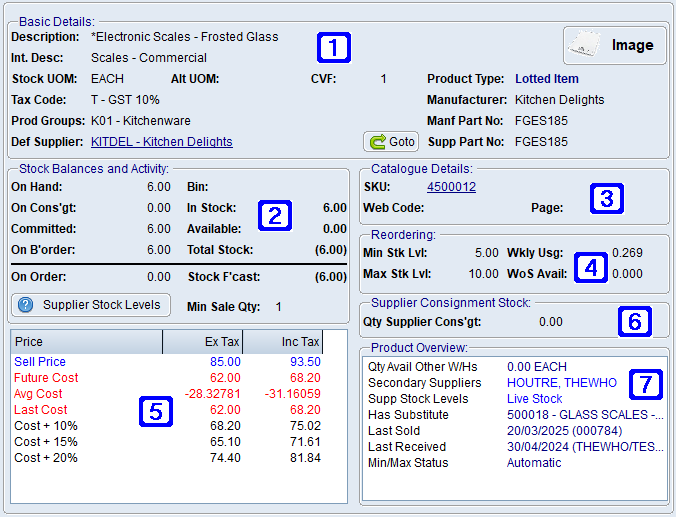The width and height of the screenshot is (676, 518).
Task: Click the green Goto arrow icon
Action: (x=378, y=142)
